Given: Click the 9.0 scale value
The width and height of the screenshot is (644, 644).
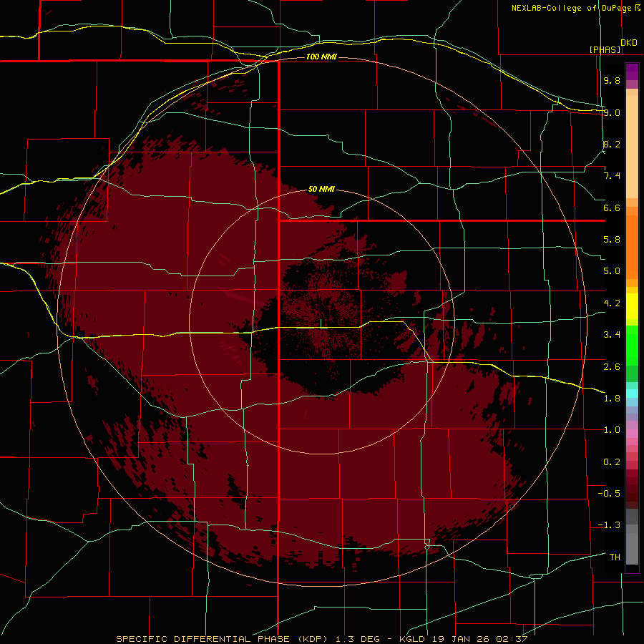Looking at the screenshot, I should (612, 112).
